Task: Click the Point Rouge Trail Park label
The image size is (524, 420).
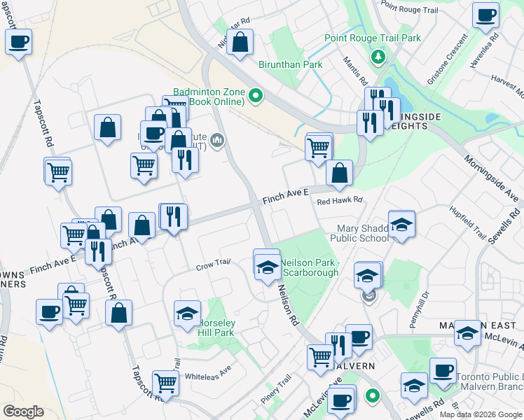Action: (373, 38)
